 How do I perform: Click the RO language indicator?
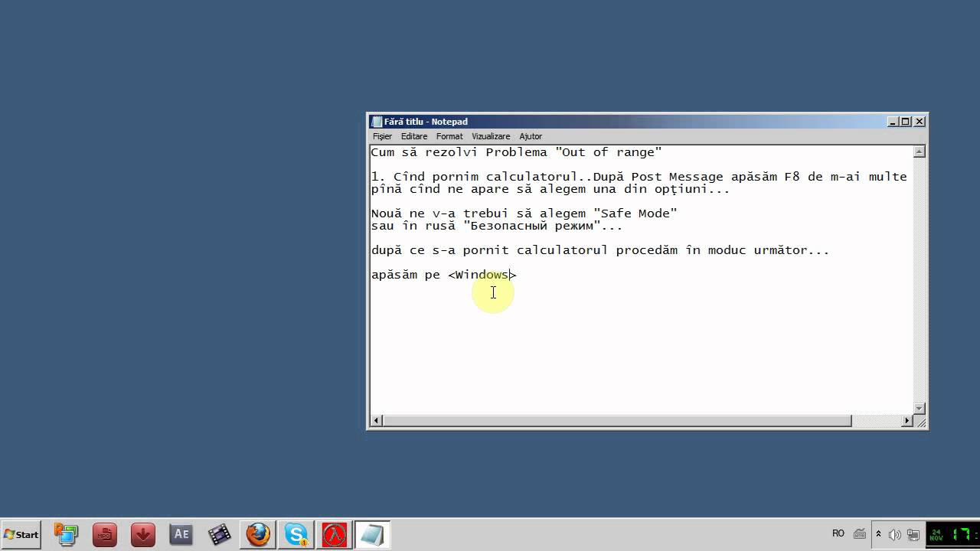tap(838, 533)
